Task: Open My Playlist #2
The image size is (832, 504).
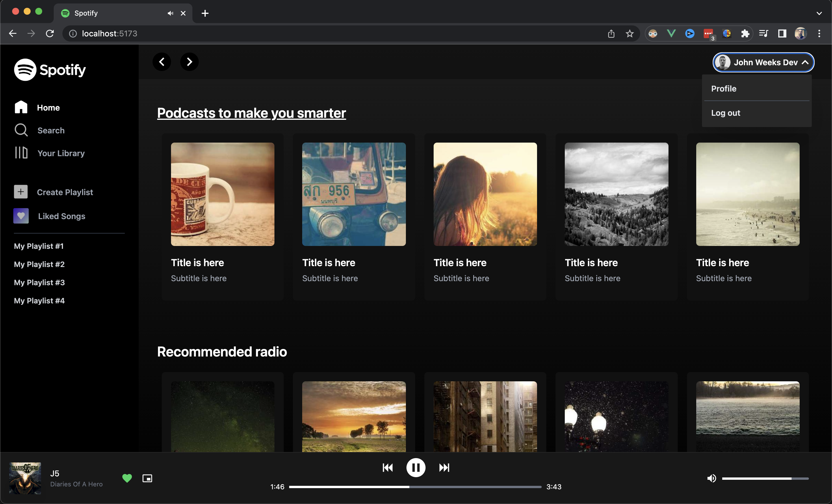Action: pos(39,264)
